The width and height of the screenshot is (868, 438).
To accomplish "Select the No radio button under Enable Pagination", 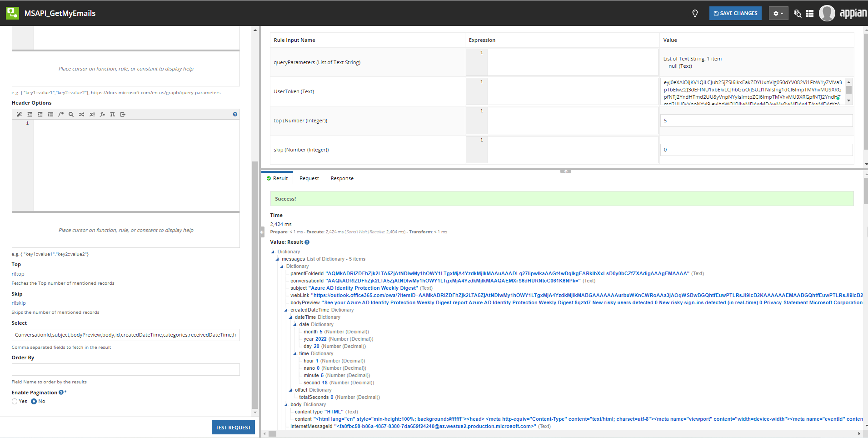I will [34, 401].
